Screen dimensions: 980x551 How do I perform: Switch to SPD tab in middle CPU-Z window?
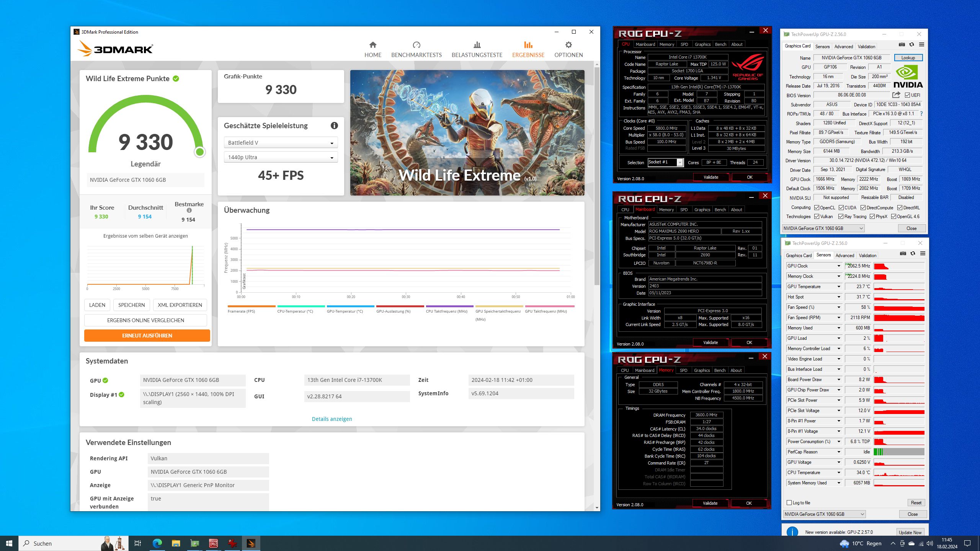[x=684, y=210]
